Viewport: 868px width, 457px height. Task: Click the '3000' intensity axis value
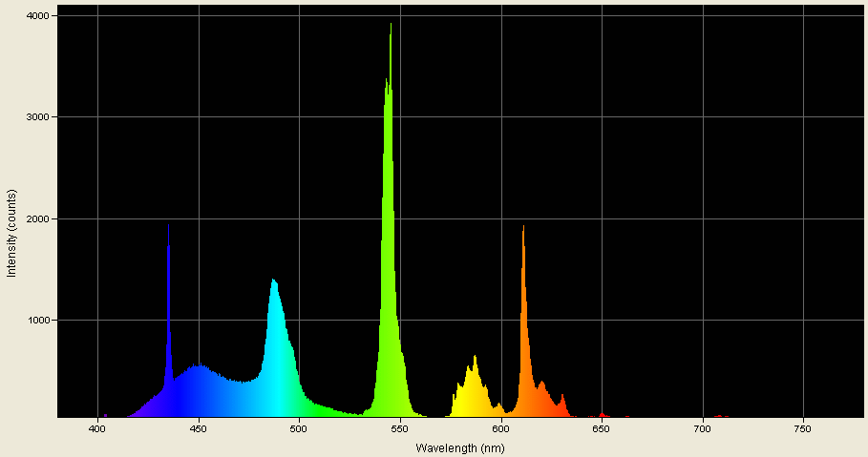click(38, 117)
